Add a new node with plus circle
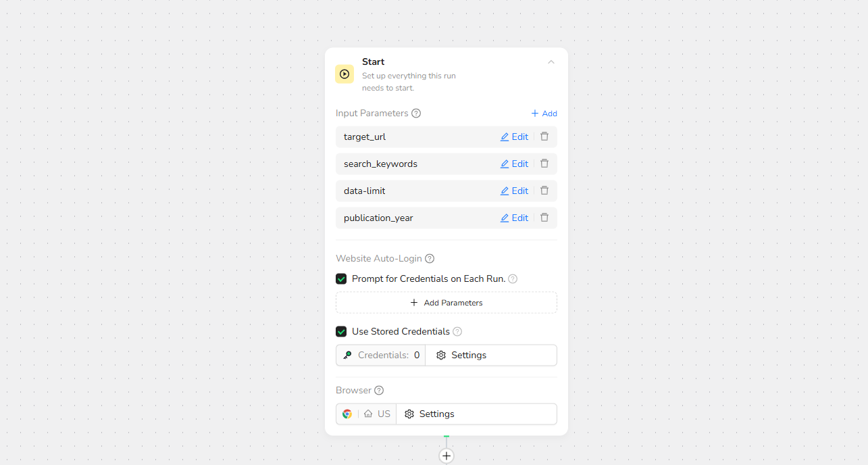This screenshot has height=465, width=868. (x=446, y=456)
